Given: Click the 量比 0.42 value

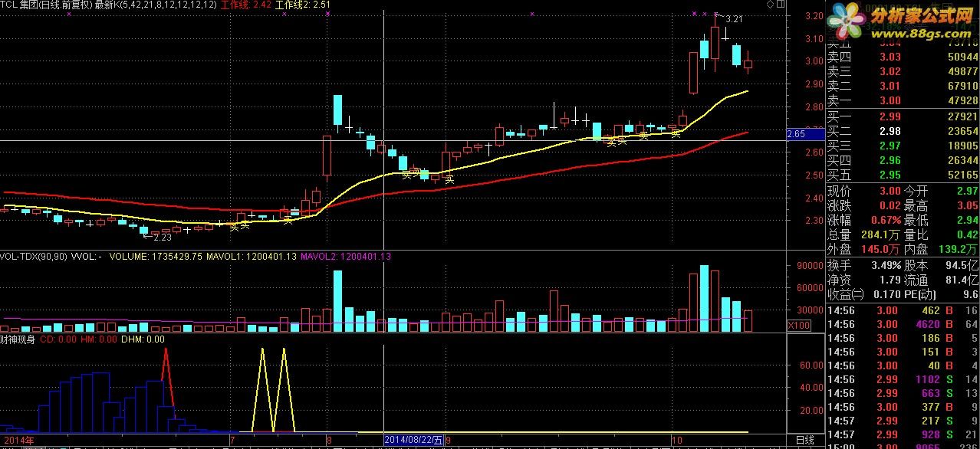Looking at the screenshot, I should (x=967, y=234).
